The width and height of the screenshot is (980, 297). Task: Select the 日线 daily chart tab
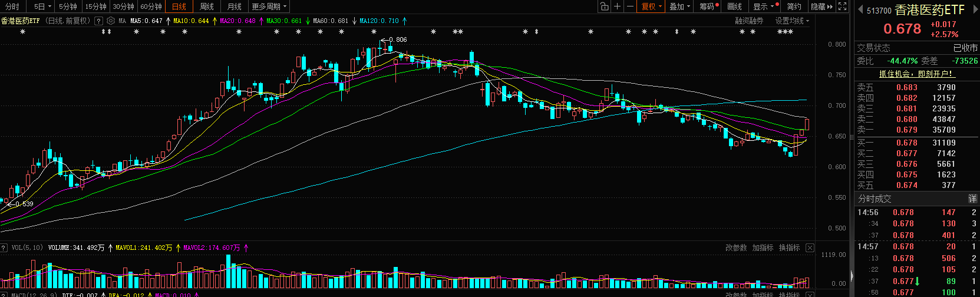tap(179, 6)
